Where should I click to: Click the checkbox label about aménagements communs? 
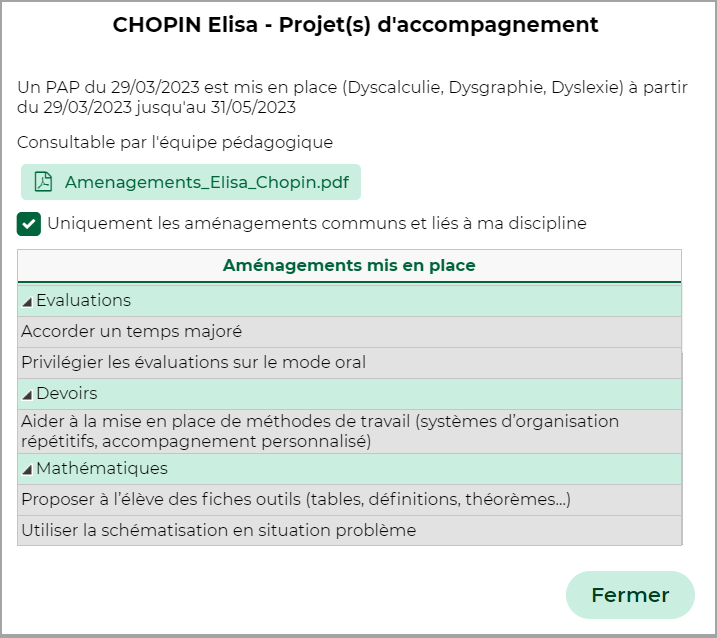pyautogui.click(x=317, y=224)
